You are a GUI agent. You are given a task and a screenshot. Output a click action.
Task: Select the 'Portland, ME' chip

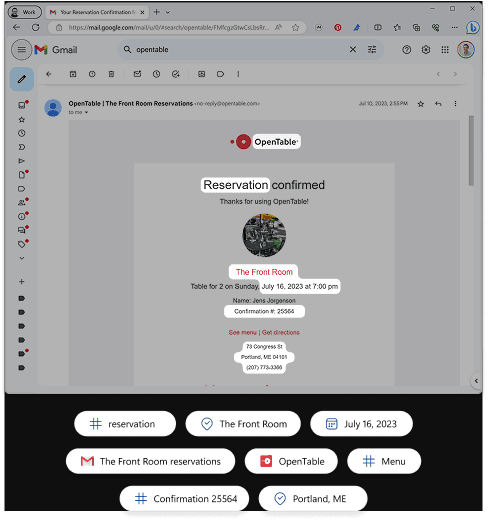click(x=313, y=499)
